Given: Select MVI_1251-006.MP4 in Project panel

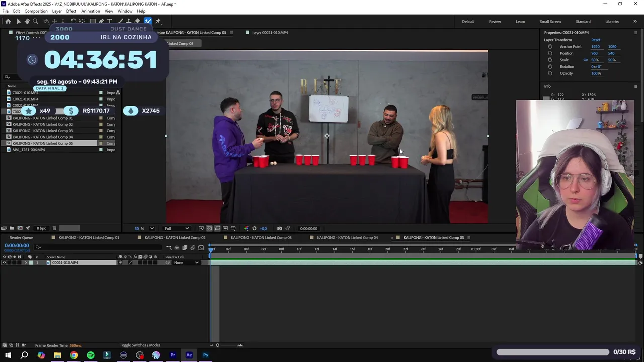Looking at the screenshot, I should pyautogui.click(x=29, y=150).
